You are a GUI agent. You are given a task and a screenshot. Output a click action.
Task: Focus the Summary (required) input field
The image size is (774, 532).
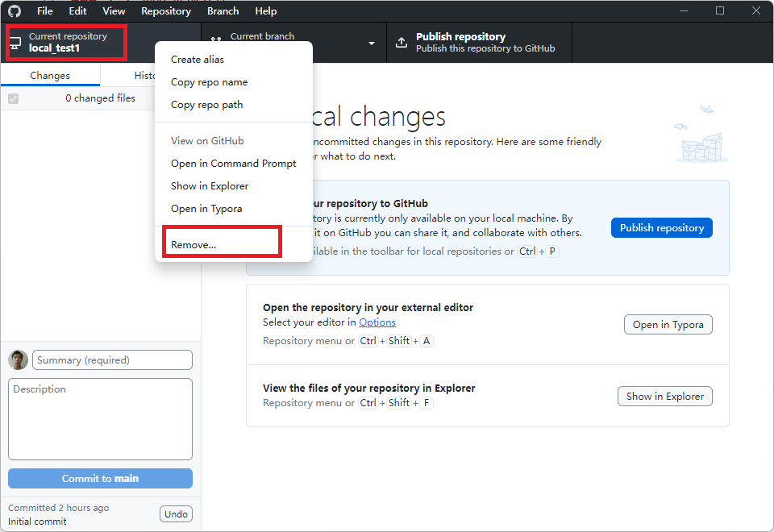coord(112,360)
